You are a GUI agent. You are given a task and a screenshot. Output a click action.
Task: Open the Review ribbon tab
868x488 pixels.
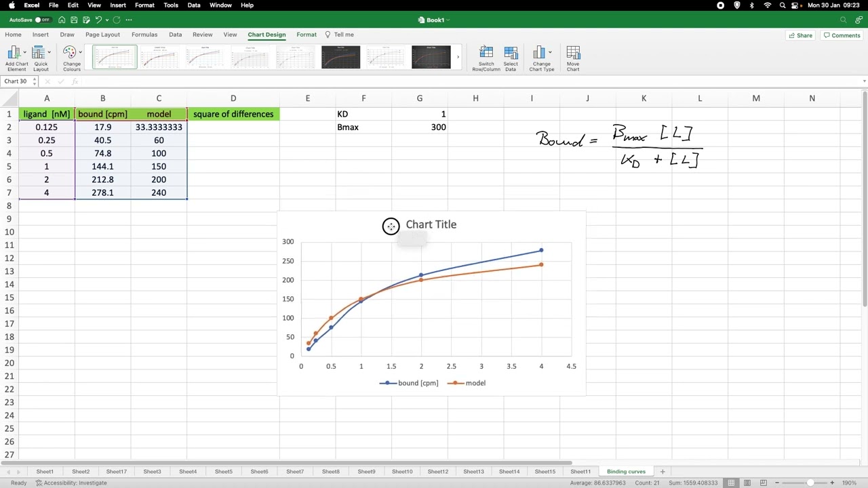202,35
